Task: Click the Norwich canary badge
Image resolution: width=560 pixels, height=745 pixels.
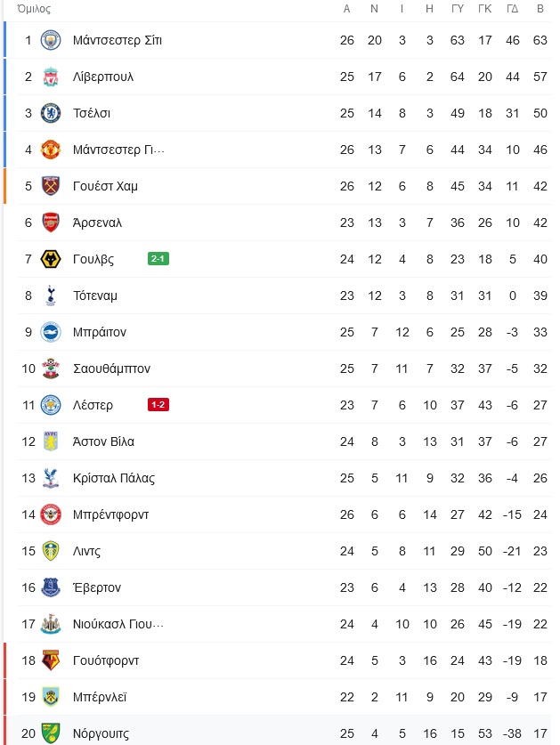Action: (x=51, y=733)
